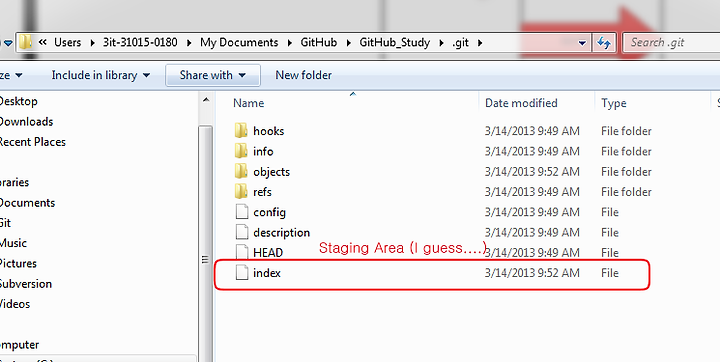Expand subfolders arrow after .git
Image resolution: width=720 pixels, height=362 pixels.
click(x=480, y=43)
